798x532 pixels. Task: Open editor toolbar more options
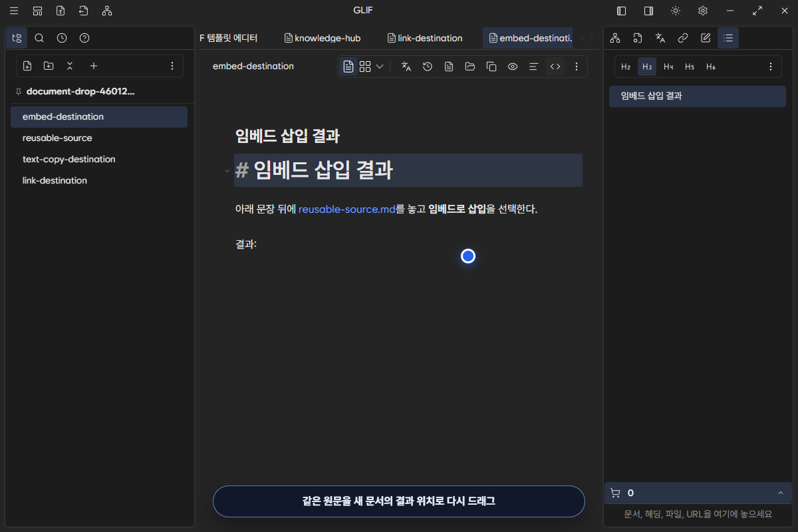point(577,66)
